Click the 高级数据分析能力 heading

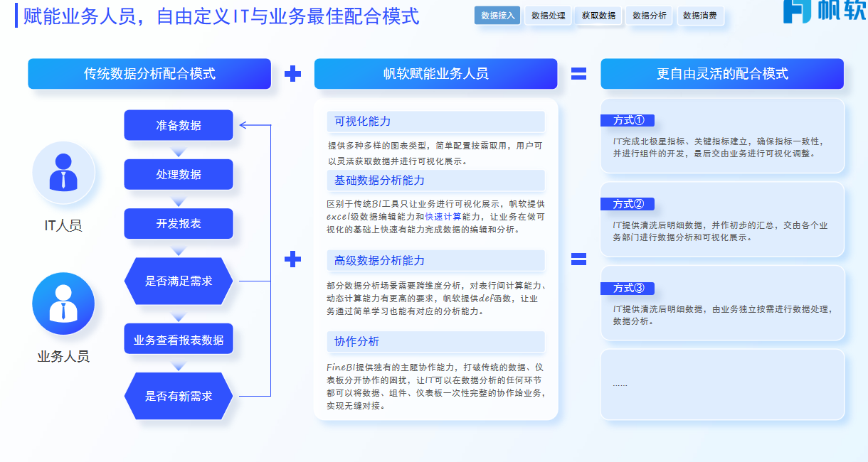pyautogui.click(x=435, y=261)
